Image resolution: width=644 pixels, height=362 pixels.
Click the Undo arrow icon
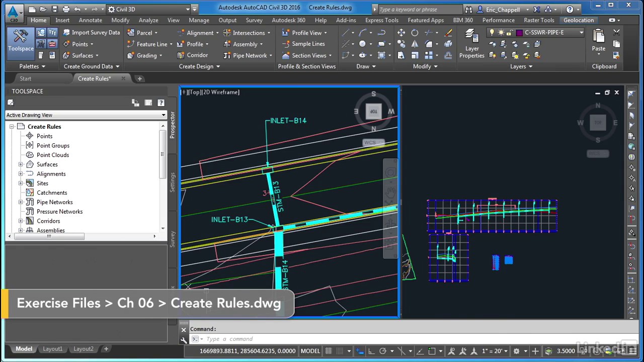click(77, 9)
